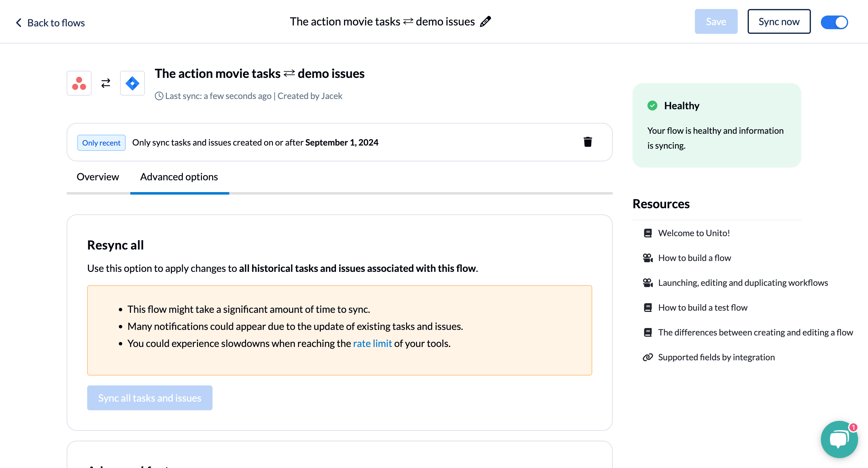Click book icon beside How to build a test flow

point(648,308)
